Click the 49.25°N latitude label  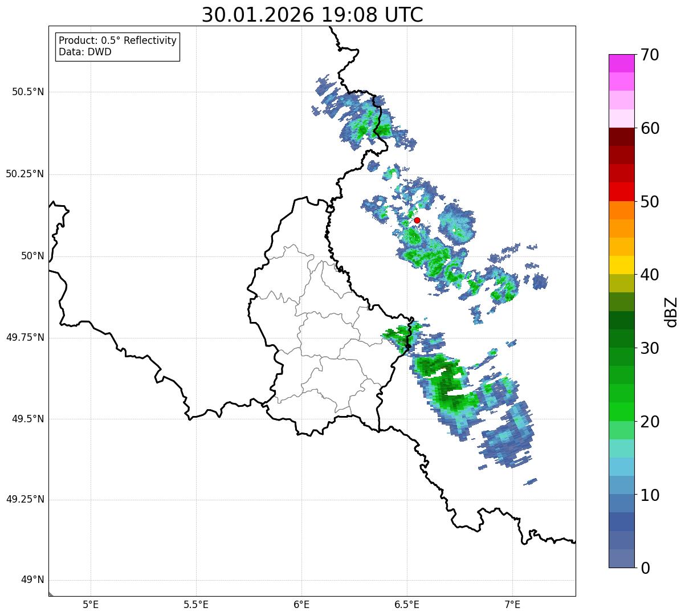[x=25, y=499]
